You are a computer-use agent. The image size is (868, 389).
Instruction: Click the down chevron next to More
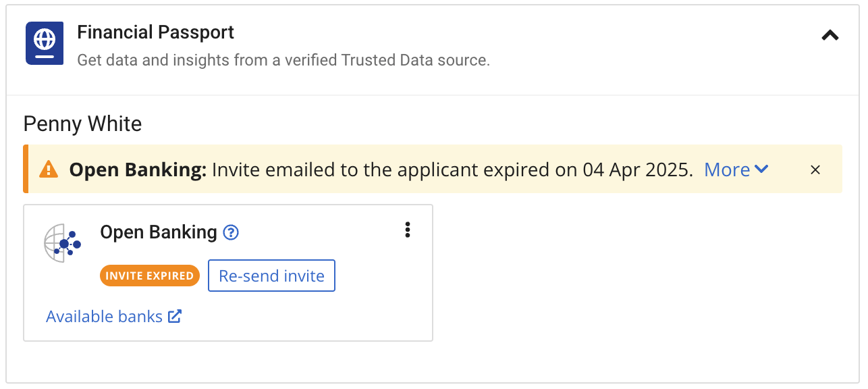pos(761,170)
